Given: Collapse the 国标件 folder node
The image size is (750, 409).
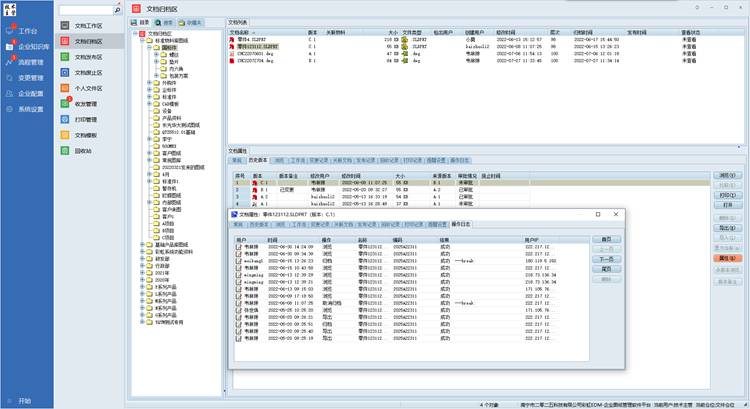Looking at the screenshot, I should click(x=148, y=46).
